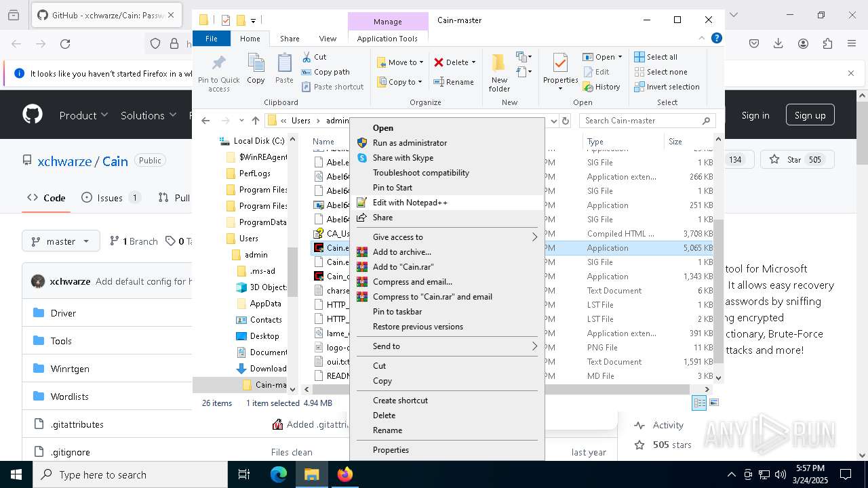Open Microsoft Edge from taskbar
The image size is (868, 488).
point(279,474)
